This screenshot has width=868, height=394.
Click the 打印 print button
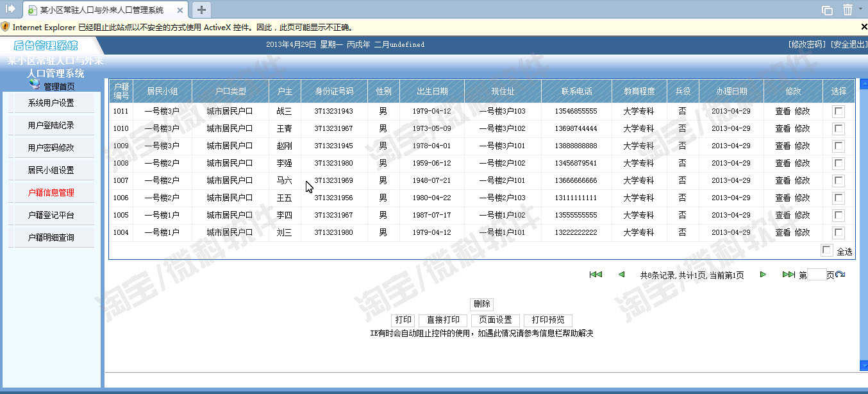click(x=403, y=320)
